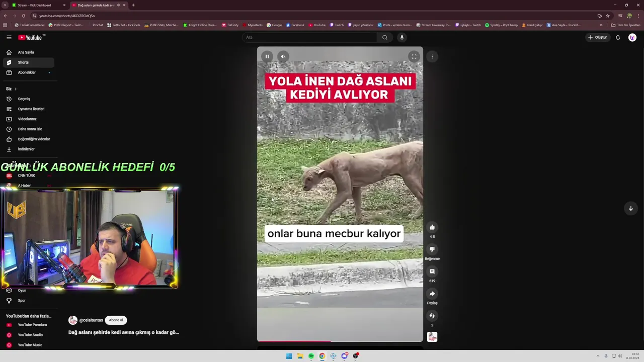Open Beğendiğim videolar list
This screenshot has height=362, width=644.
[28, 139]
